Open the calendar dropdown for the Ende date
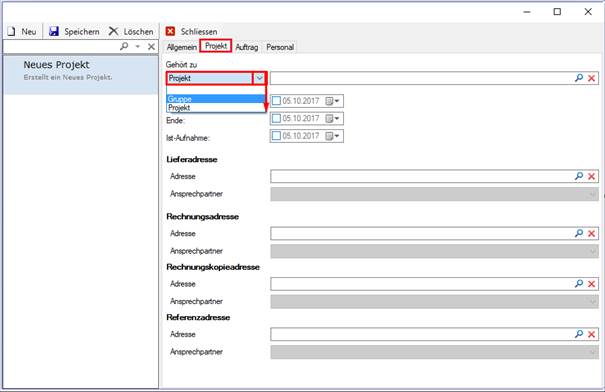 332,118
